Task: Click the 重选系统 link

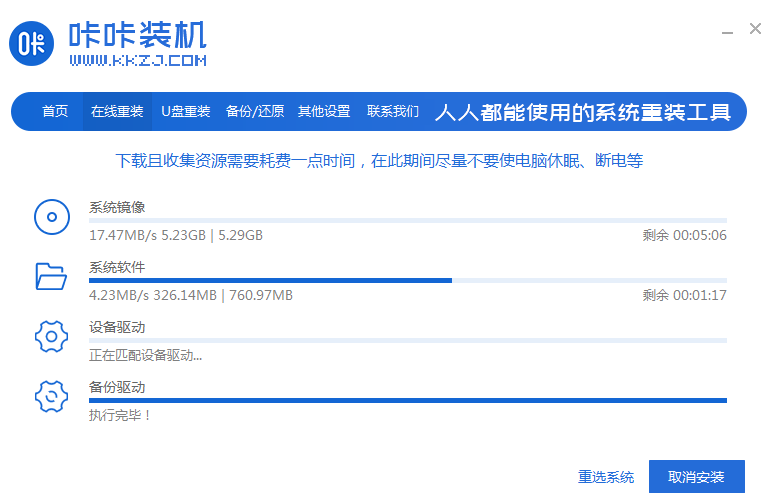Action: (606, 477)
